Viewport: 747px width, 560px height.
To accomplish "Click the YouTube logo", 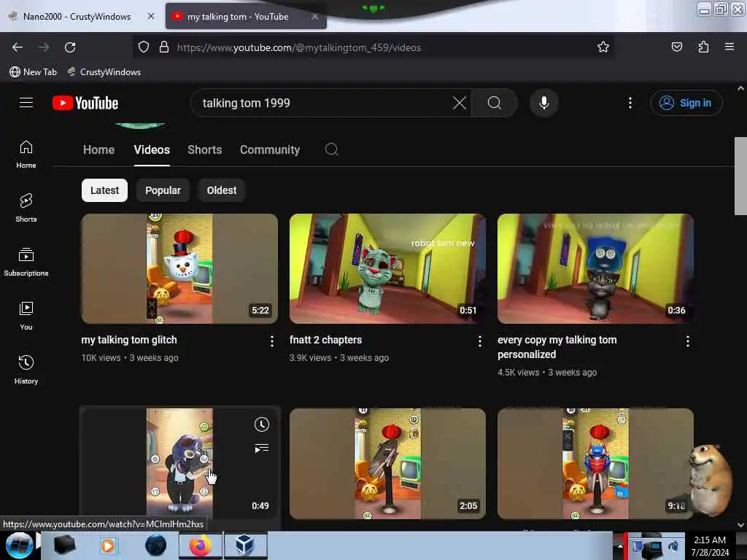I will pyautogui.click(x=85, y=103).
